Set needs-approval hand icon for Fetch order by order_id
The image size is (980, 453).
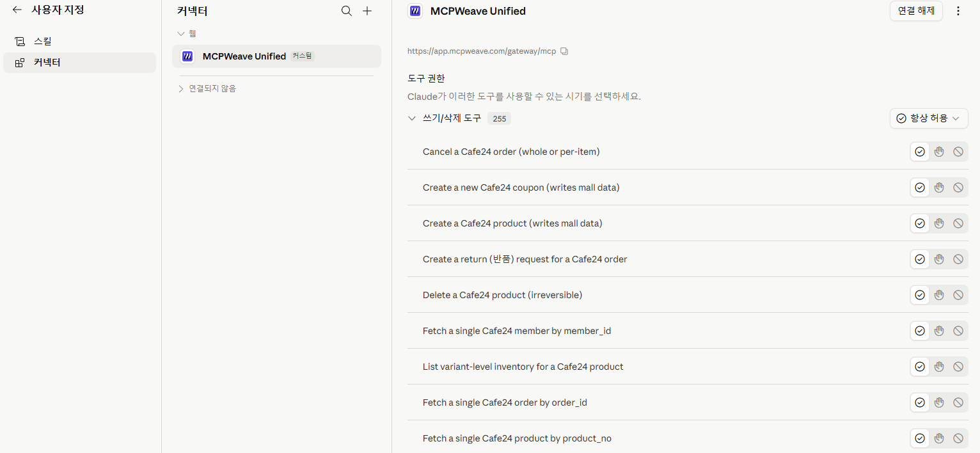click(x=939, y=402)
